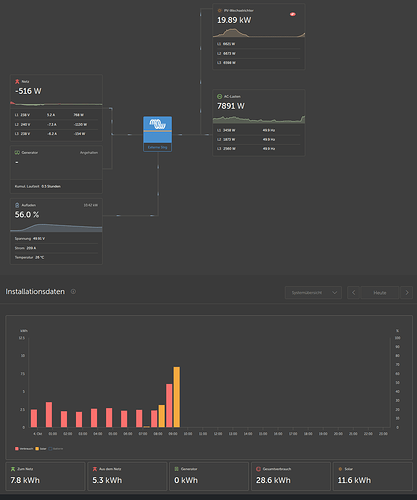This screenshot has width=417, height=500.
Task: Click the Installationsdaten heading
Action: click(x=35, y=292)
